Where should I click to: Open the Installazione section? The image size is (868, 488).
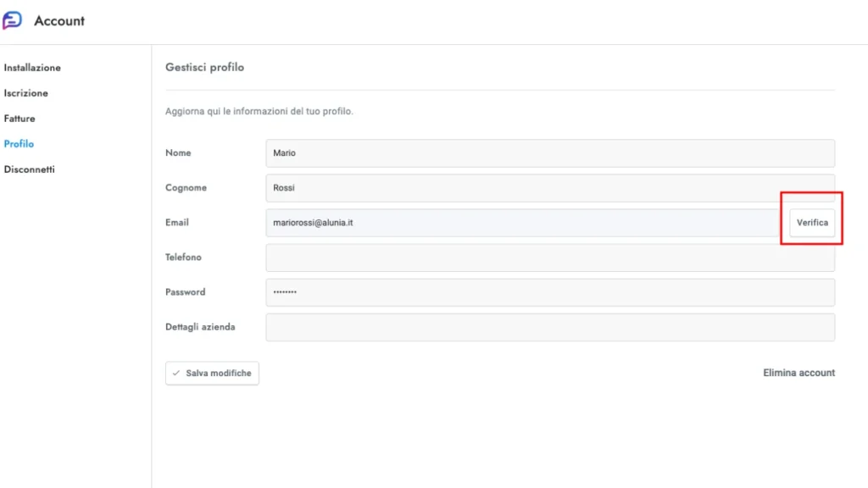32,68
